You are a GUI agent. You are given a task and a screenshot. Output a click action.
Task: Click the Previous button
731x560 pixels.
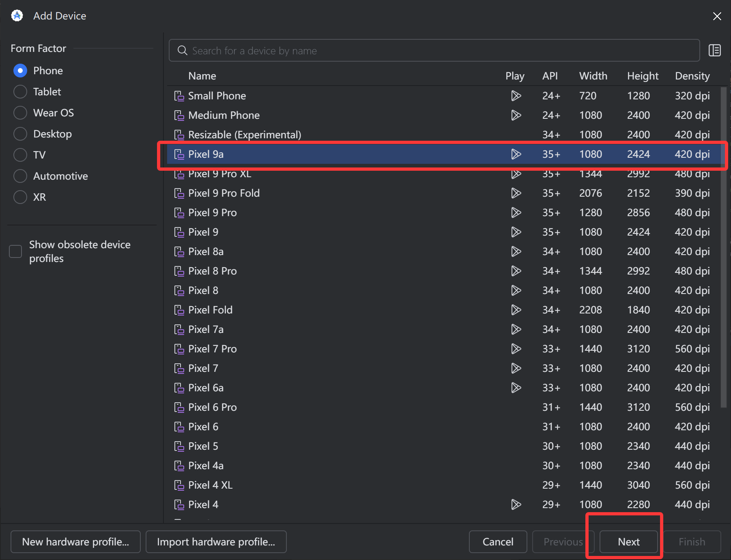(563, 542)
